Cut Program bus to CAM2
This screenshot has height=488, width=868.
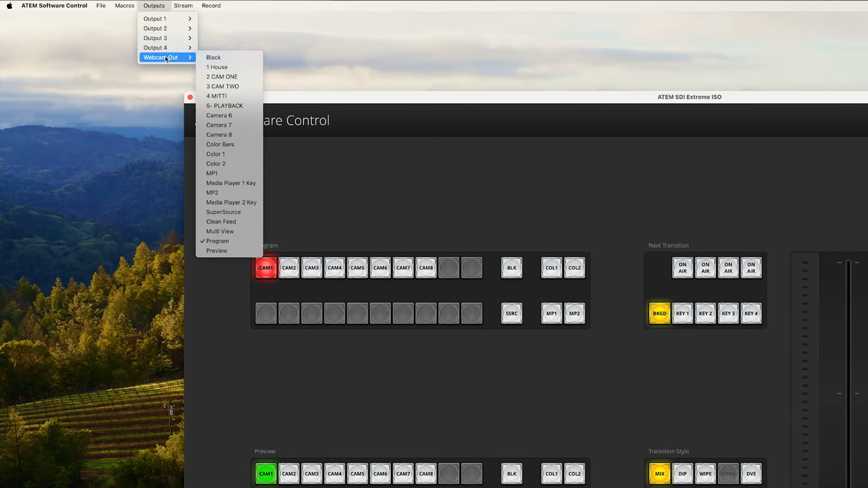[x=289, y=268]
